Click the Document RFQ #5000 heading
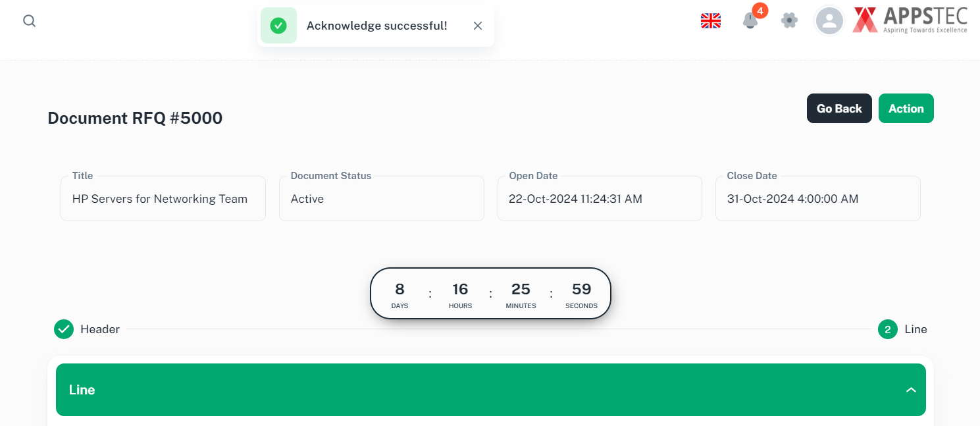This screenshot has width=980, height=426. pos(135,119)
